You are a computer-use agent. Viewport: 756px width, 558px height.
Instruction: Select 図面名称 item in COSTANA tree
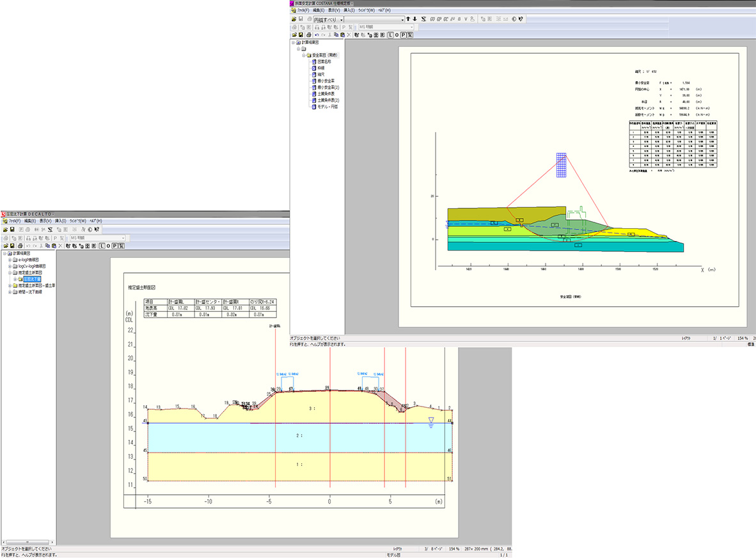tap(324, 61)
